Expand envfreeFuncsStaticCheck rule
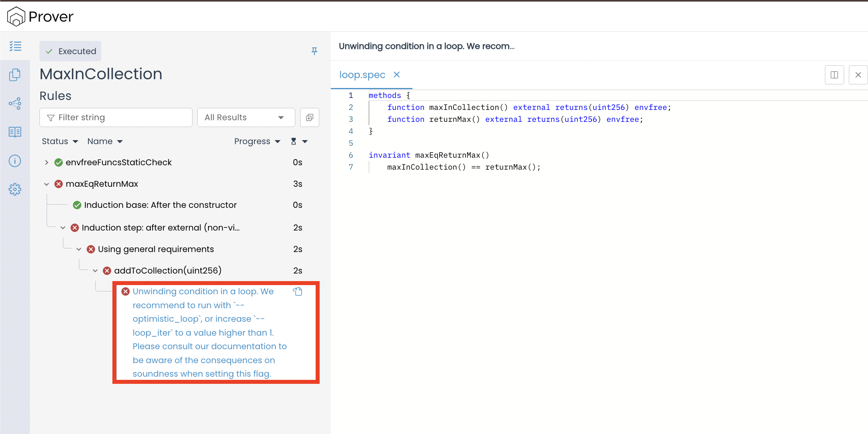The image size is (868, 434). (47, 162)
